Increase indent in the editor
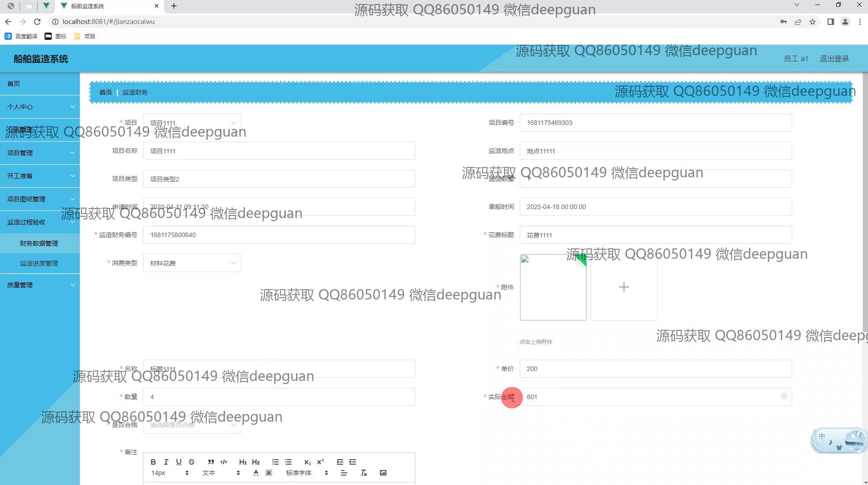The width and height of the screenshot is (868, 485). [353, 462]
